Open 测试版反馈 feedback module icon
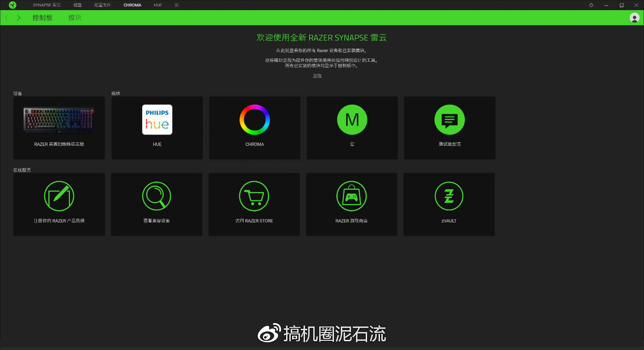 point(449,120)
